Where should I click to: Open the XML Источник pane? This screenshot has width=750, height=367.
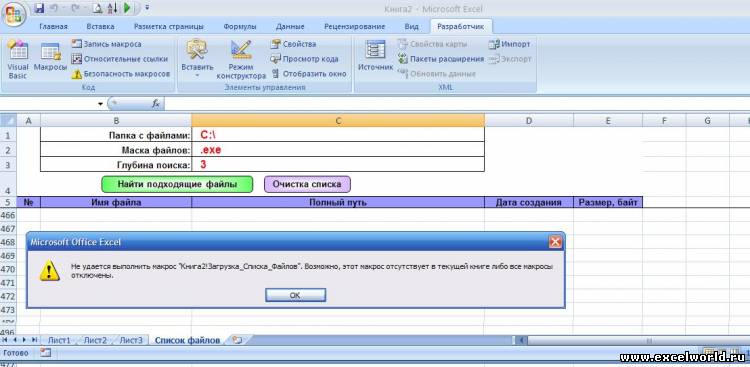point(375,56)
